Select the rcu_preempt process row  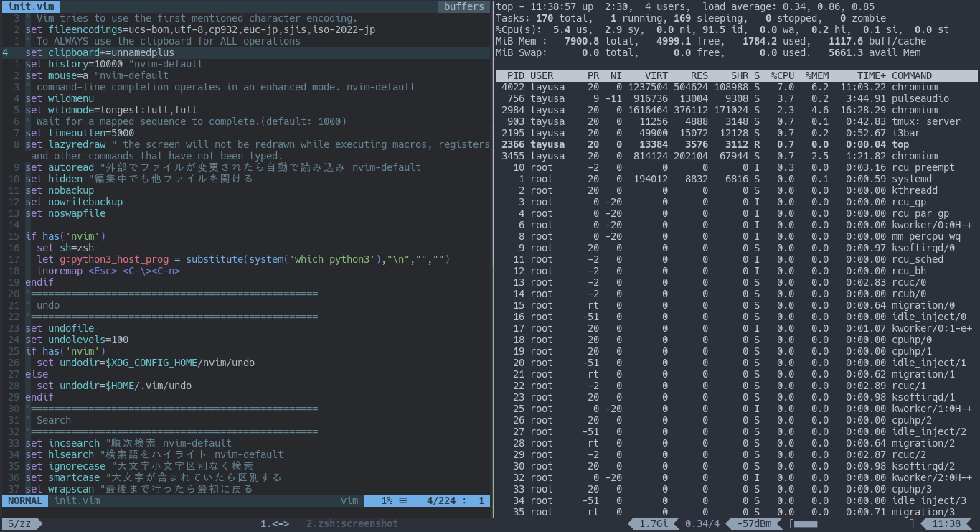tap(736, 167)
